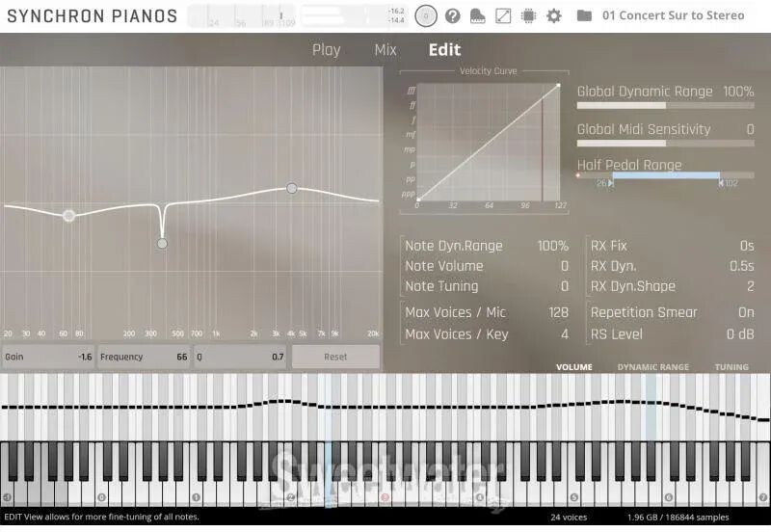This screenshot has height=532, width=771.
Task: Open preset browser folder icon
Action: click(x=584, y=15)
